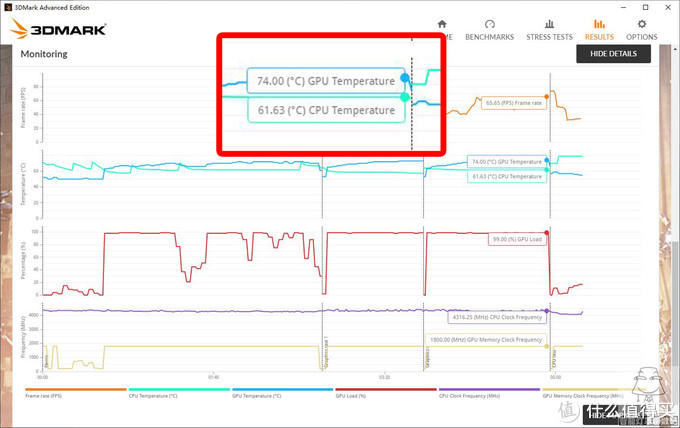Click the Temperature (°C) vertical axis title
Viewport: 680px width, 428px height.
coord(23,184)
